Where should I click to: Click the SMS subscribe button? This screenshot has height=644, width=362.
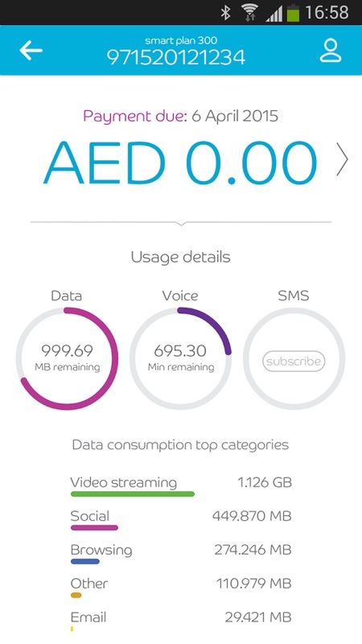[x=294, y=361]
